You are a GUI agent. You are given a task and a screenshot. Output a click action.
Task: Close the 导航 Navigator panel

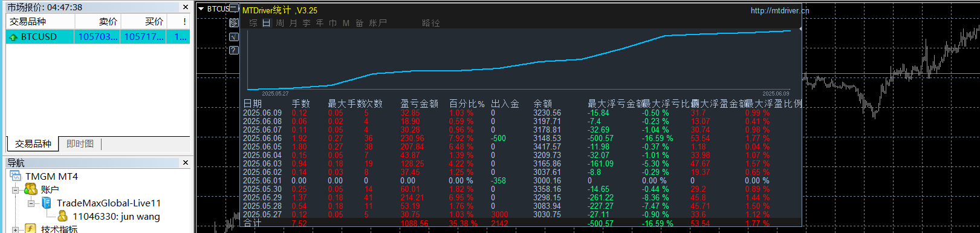click(x=186, y=162)
